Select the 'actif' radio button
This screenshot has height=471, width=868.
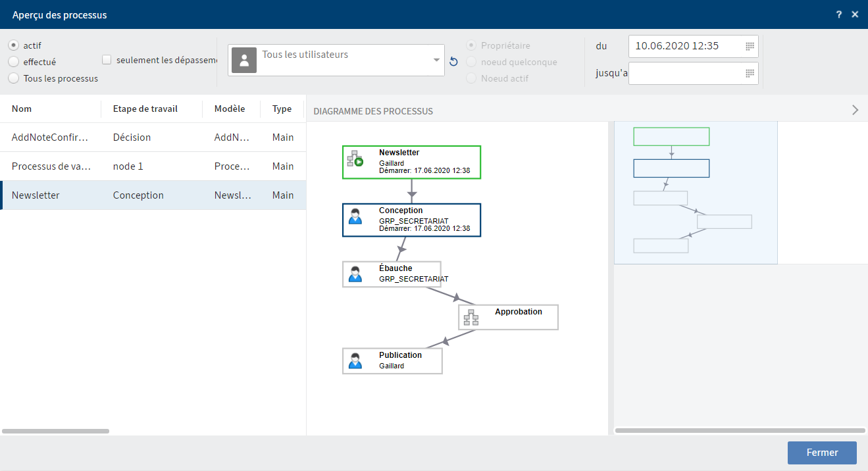click(13, 45)
